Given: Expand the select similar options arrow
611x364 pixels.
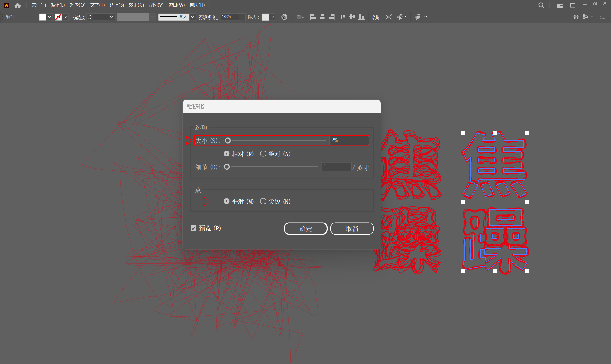Looking at the screenshot, I should tap(406, 17).
